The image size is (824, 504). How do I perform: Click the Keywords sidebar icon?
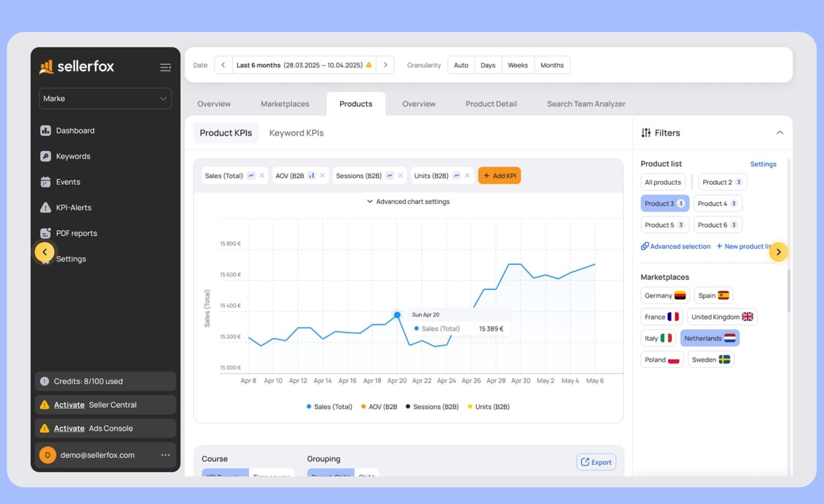coord(46,156)
